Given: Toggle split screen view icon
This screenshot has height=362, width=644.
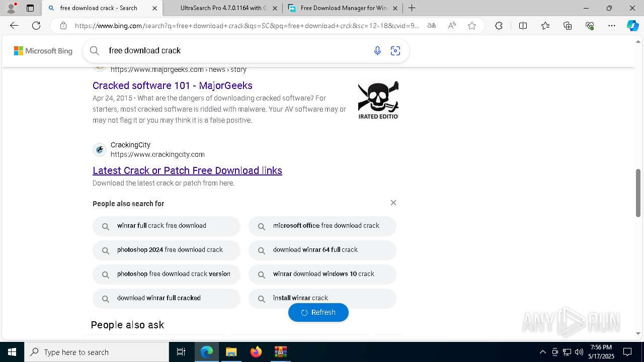Looking at the screenshot, I should click(x=523, y=26).
